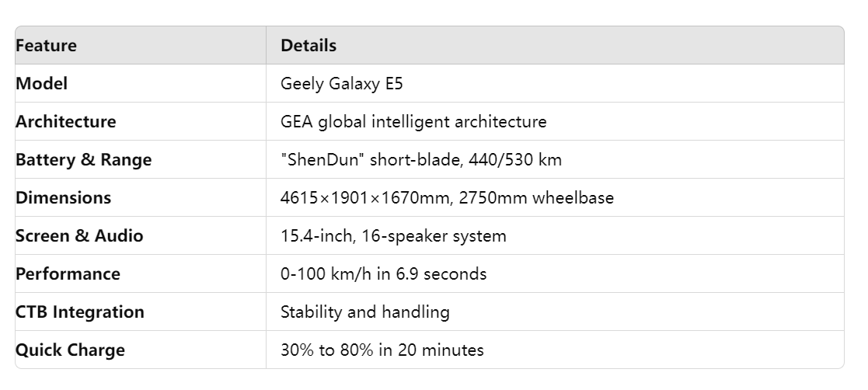
Task: Click the Geely Galaxy E5 cell
Action: (x=342, y=84)
